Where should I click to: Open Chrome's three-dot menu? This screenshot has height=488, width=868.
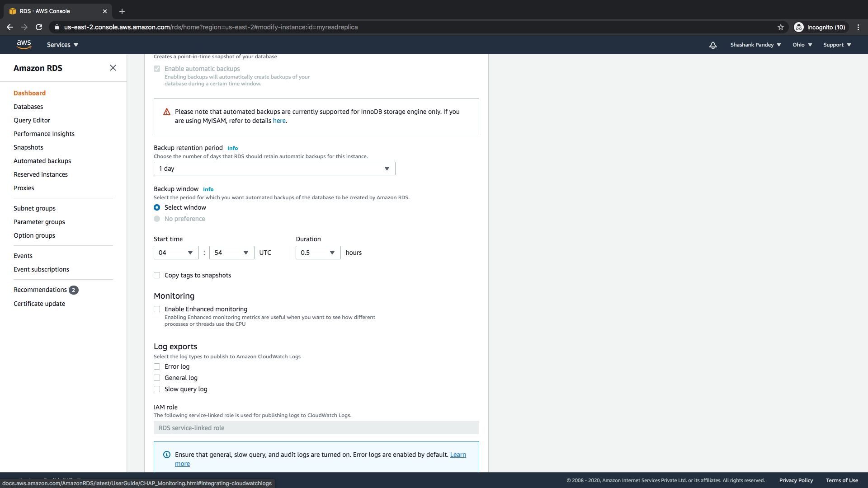pyautogui.click(x=858, y=27)
